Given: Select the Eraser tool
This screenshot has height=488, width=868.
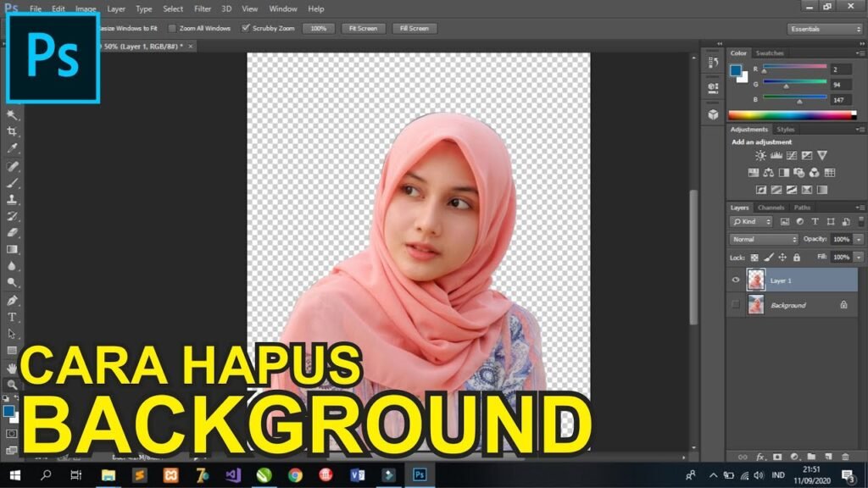Looking at the screenshot, I should pos(12,232).
